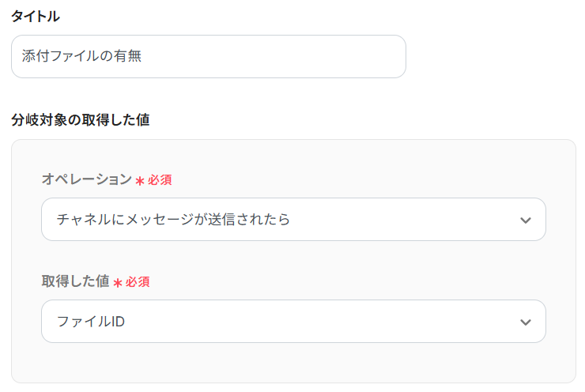Expand the 取得した値 dropdown
Viewport: 585px width, 392px height.
[292, 322]
